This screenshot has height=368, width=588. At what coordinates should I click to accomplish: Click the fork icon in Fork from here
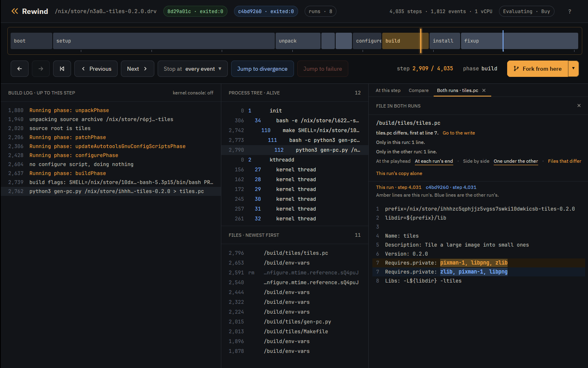click(516, 69)
